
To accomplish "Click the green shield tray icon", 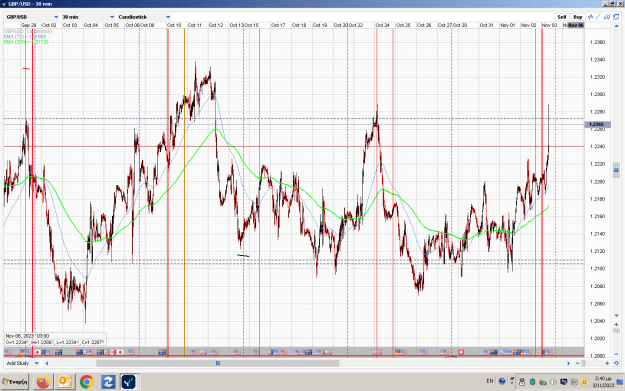I will point(532,382).
